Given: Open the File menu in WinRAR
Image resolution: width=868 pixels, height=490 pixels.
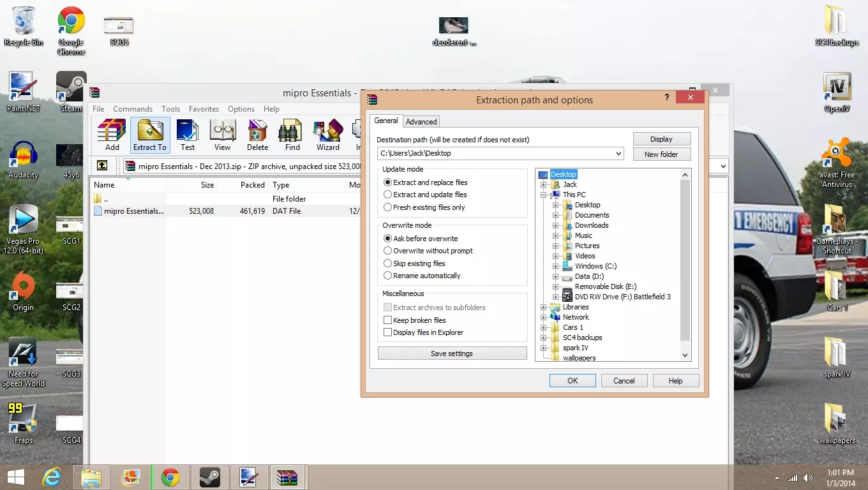Looking at the screenshot, I should tap(98, 109).
